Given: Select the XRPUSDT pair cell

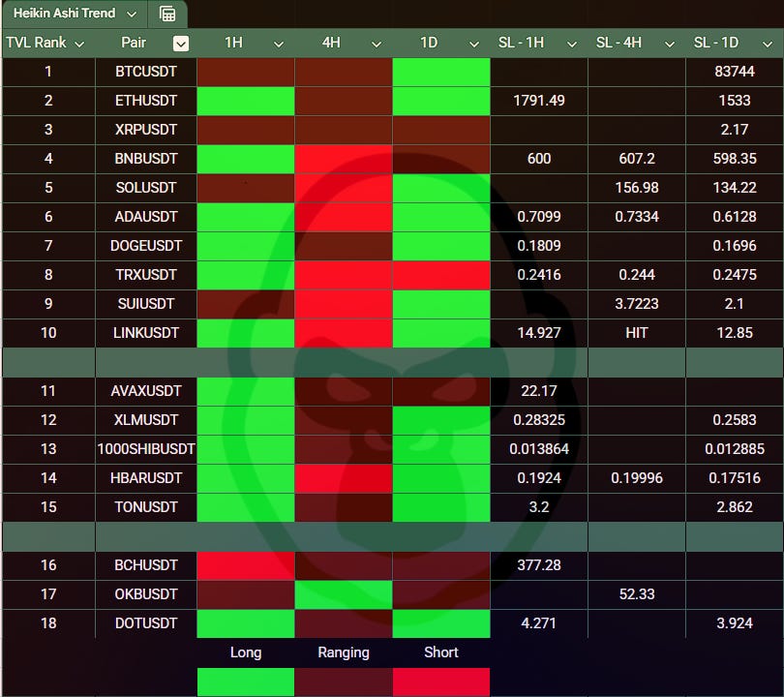Looking at the screenshot, I should (x=146, y=130).
